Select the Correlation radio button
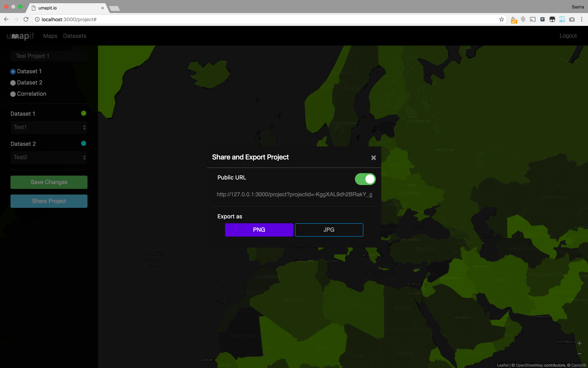Viewport: 588px width, 368px height. click(x=13, y=94)
